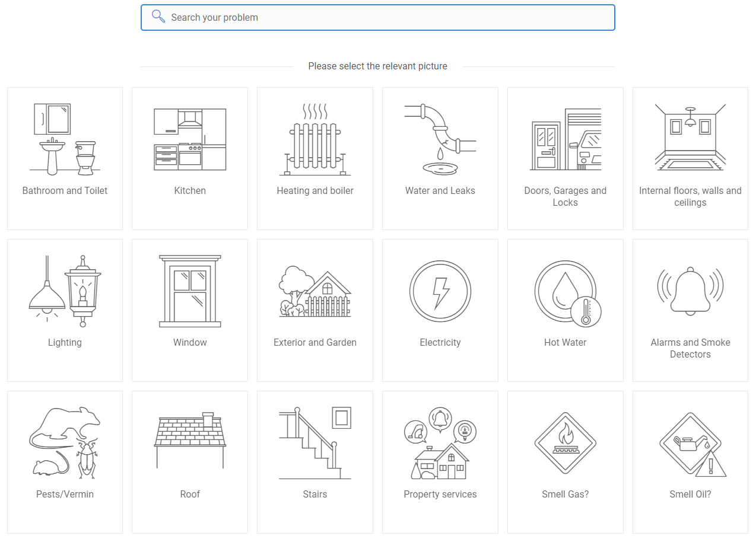The height and width of the screenshot is (542, 756).
Task: Choose the Roof icon tile
Action: click(190, 462)
